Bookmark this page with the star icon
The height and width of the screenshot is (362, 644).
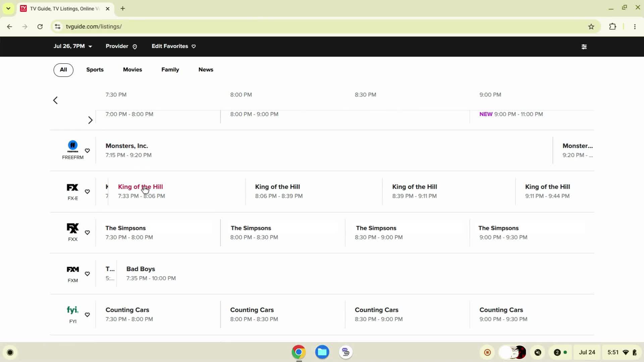(591, 26)
